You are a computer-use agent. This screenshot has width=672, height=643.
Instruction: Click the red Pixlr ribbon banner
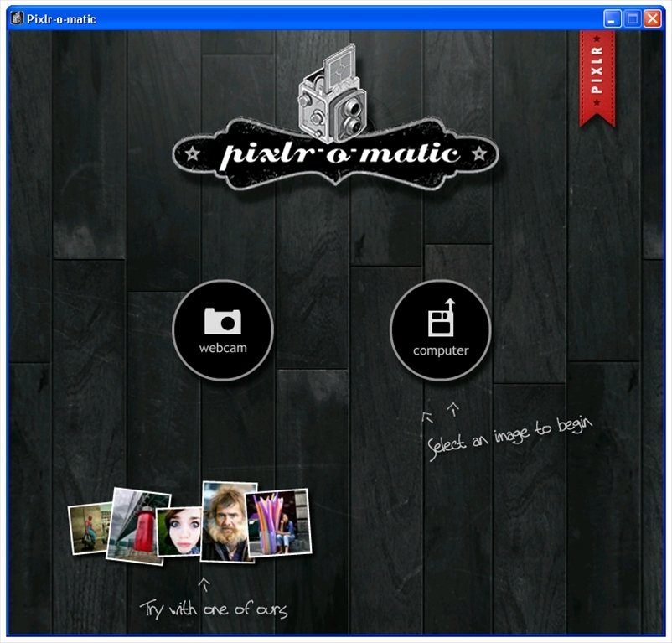point(597,79)
